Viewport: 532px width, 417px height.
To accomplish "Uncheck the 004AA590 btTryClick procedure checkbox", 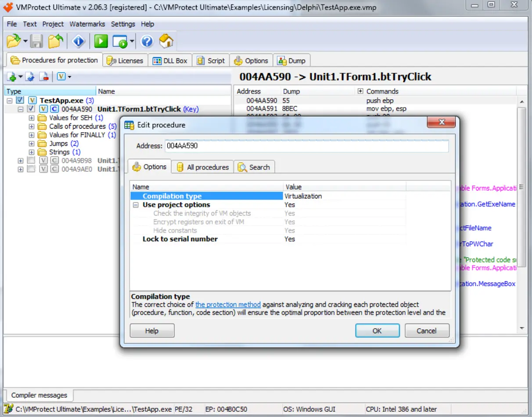I will (x=31, y=109).
